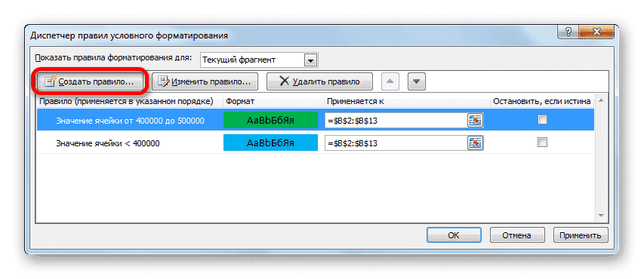Click Применить to apply rules
Screen dimensions: 644x279
tap(581, 235)
